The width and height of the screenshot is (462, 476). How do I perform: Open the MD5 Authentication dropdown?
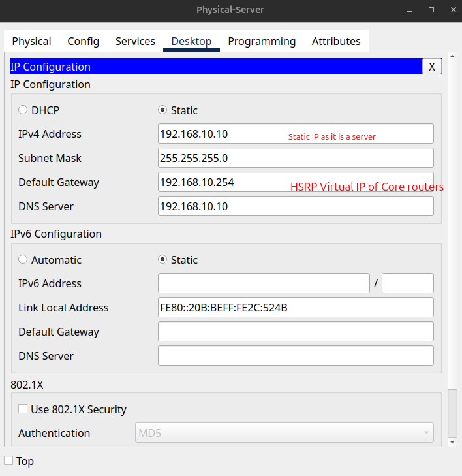pos(285,433)
